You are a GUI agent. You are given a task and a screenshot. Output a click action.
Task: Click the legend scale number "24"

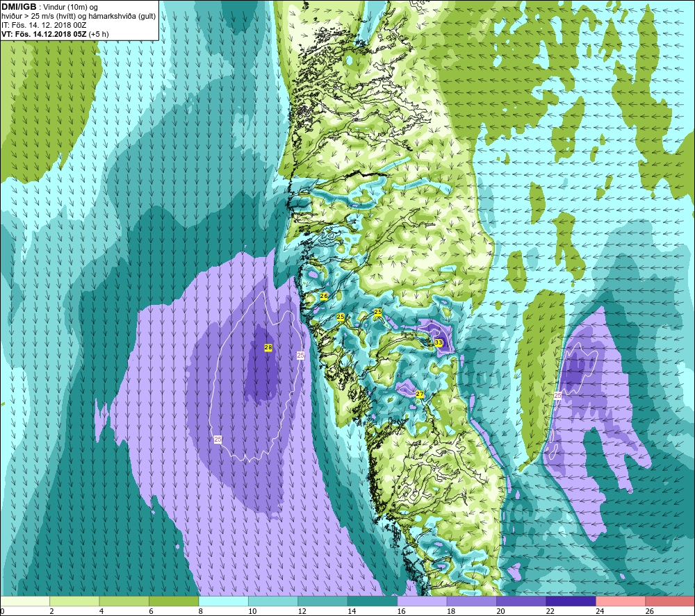pos(600,611)
